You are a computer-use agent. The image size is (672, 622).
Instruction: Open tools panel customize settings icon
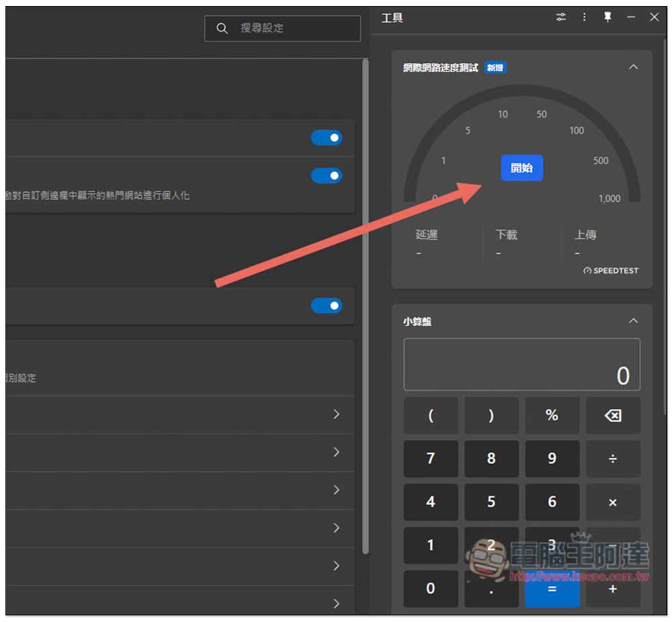560,17
